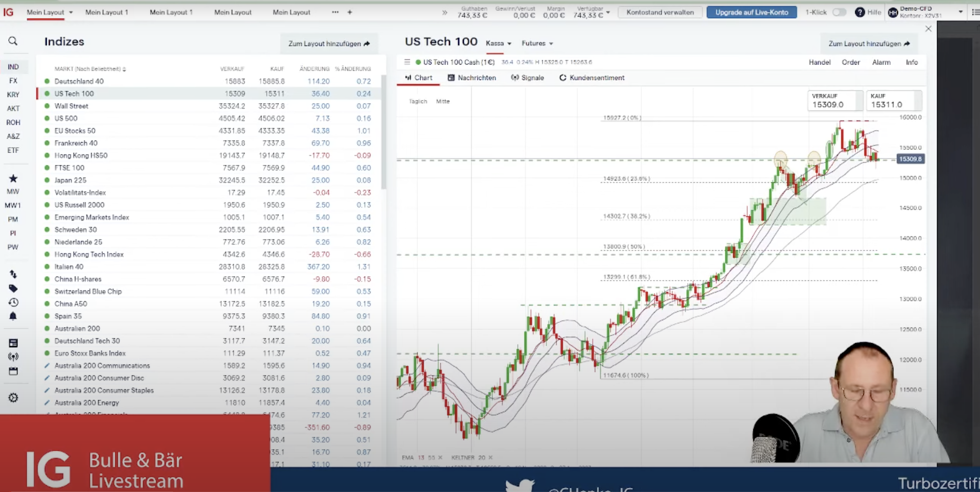
Task: Open the alerts bell icon in sidebar
Action: (x=13, y=316)
